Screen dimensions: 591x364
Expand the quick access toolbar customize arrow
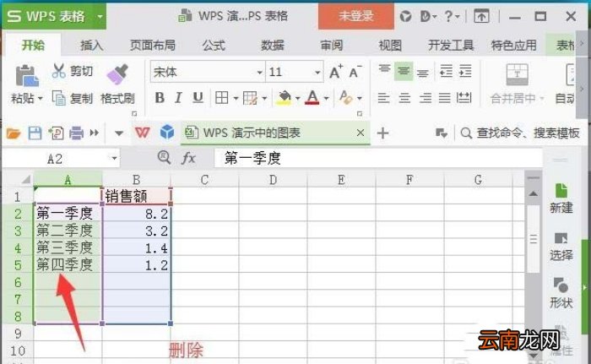coord(119,133)
